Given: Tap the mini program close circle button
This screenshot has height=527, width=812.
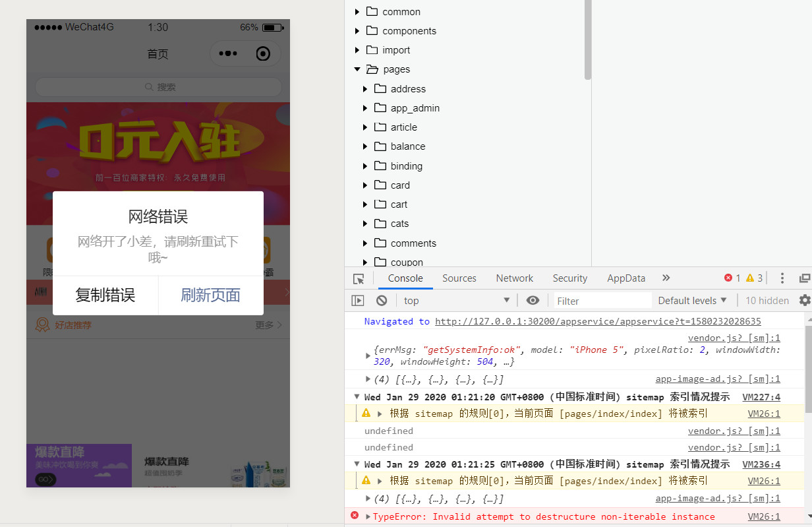Looking at the screenshot, I should [263, 54].
